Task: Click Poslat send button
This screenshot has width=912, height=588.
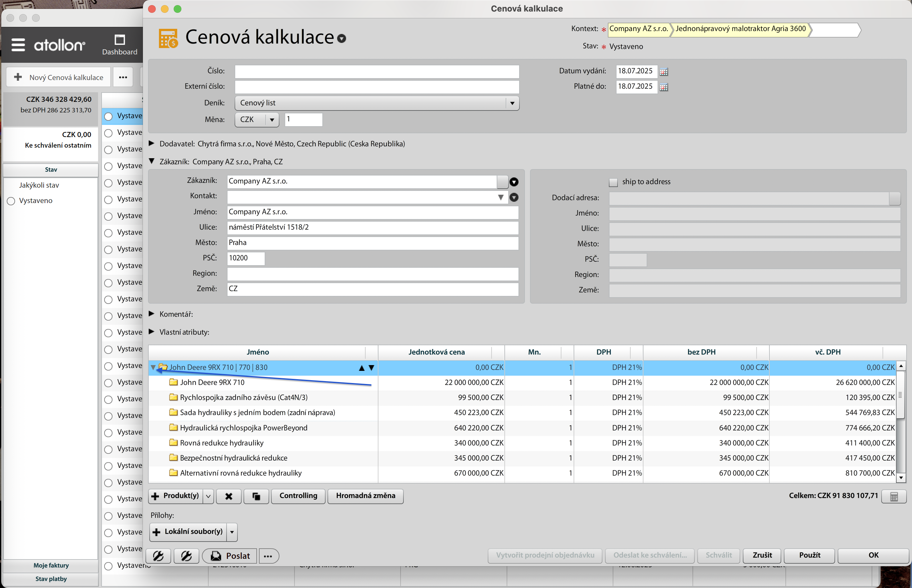Action: pyautogui.click(x=229, y=556)
